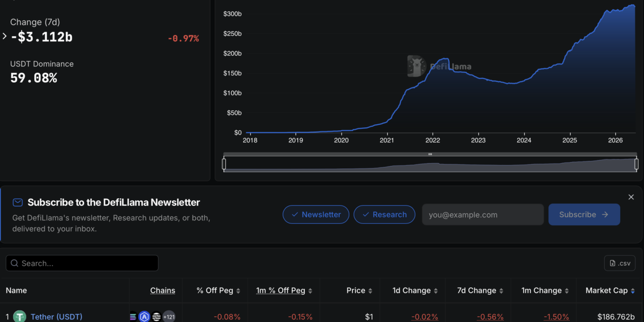
Task: Click the DefiLlama watermark logo on chart
Action: click(x=439, y=66)
